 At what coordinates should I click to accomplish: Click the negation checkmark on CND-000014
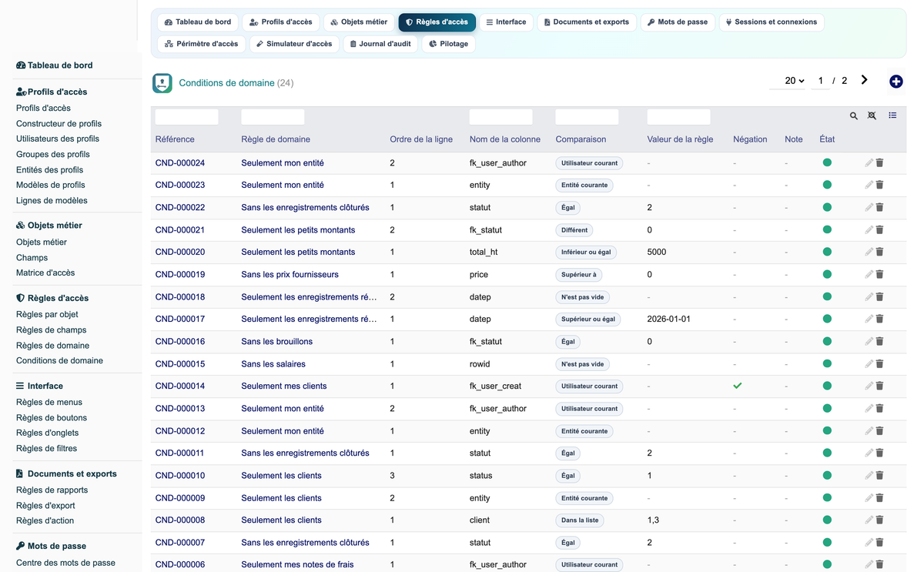(x=738, y=386)
